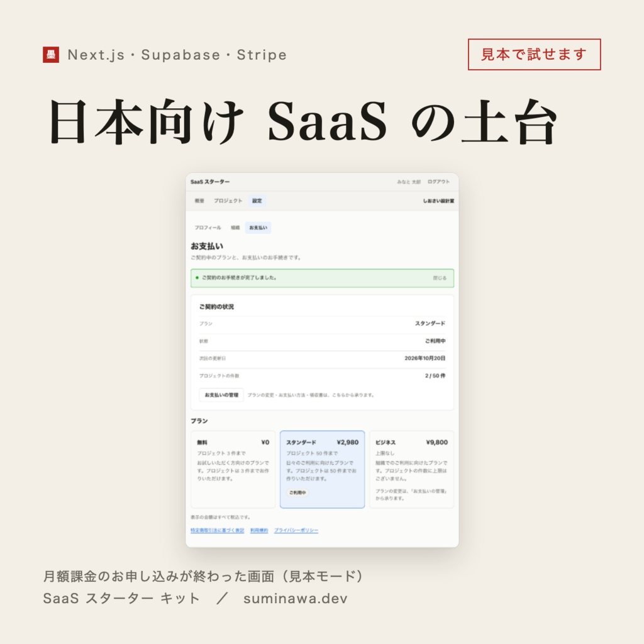644x644 pixels.
Task: Click the お支払い page heading
Action: (x=207, y=246)
